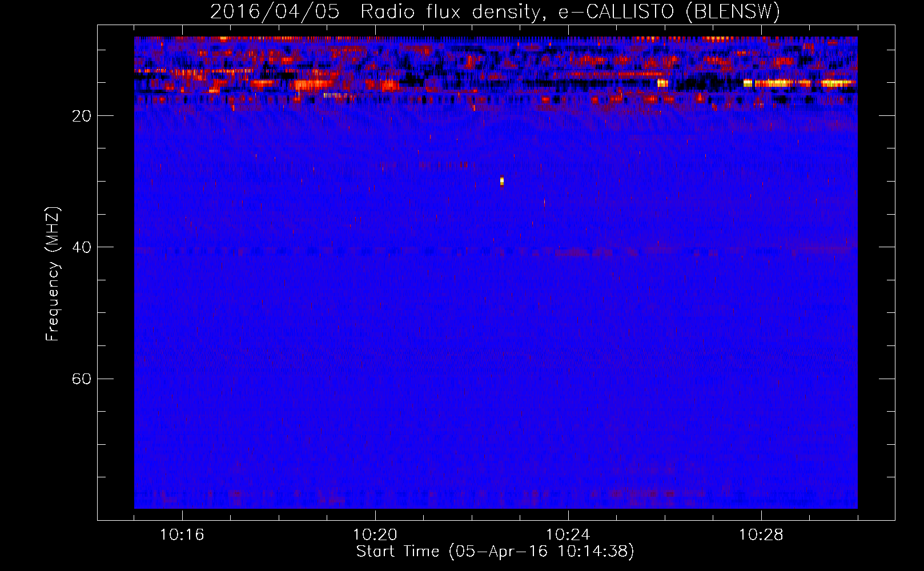
Task: Click the plot title "2016/04/05 Radio flux density, e-CALLISTO (BLENSW)"
Action: coord(495,11)
